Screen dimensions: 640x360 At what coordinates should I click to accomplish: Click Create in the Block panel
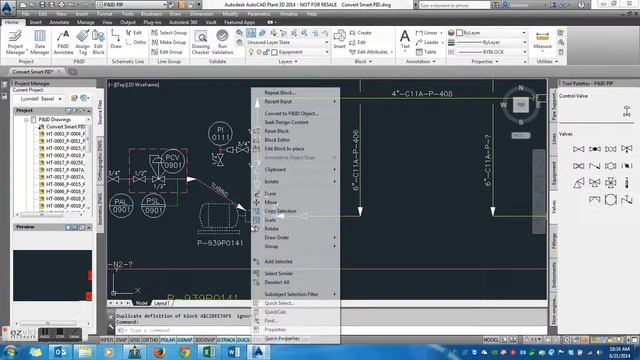pyautogui.click(x=360, y=33)
